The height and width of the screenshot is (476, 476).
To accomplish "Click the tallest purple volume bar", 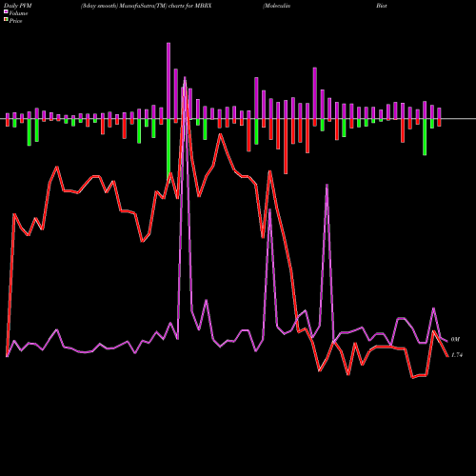I will coord(169,81).
